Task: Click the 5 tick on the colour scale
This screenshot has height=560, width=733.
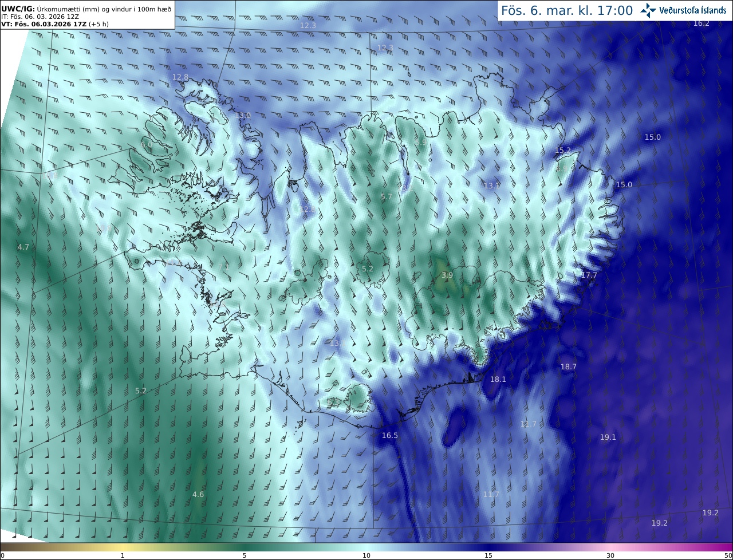Action: point(245,555)
